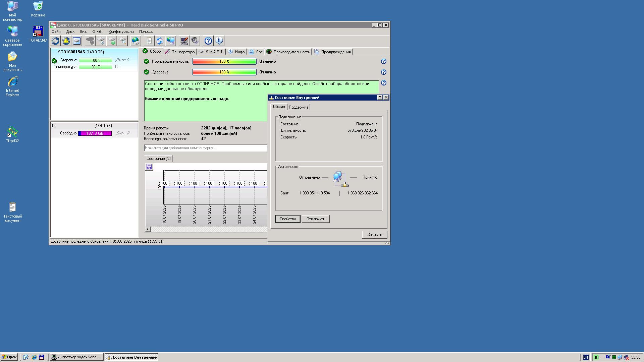Click the monitor with pen configuration icon
The image size is (644, 362).
pyautogui.click(x=184, y=41)
